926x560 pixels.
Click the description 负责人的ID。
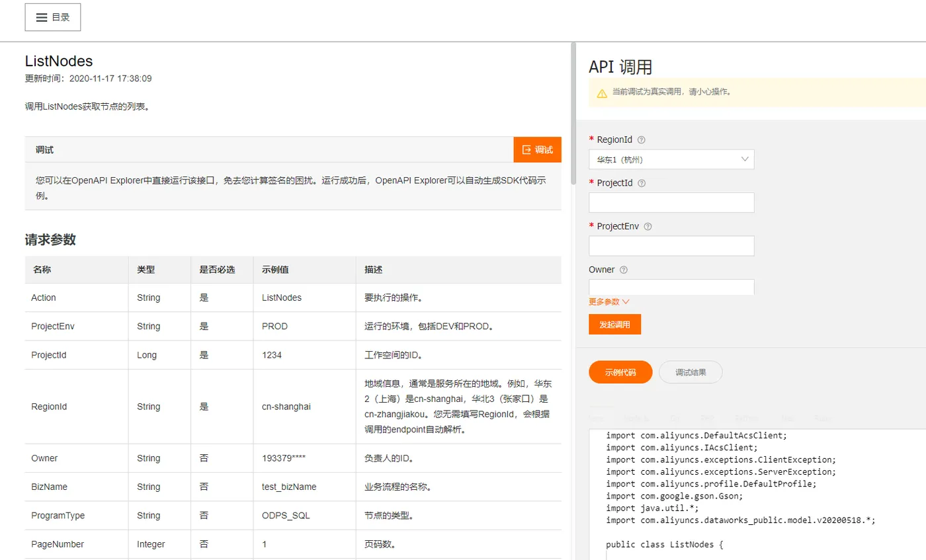point(389,458)
